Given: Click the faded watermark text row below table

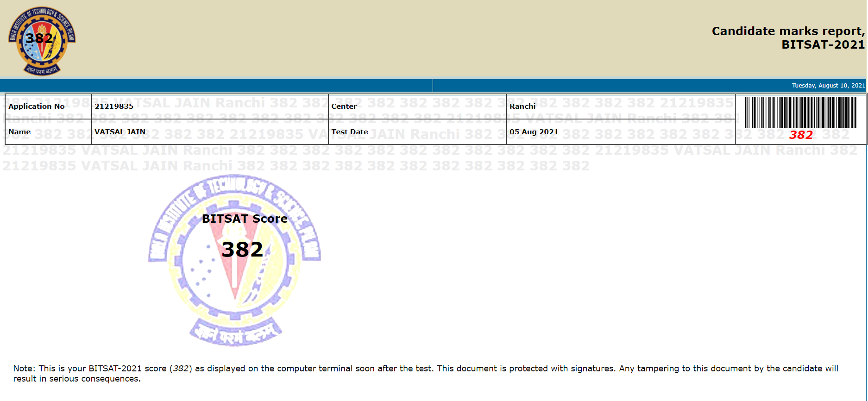Looking at the screenshot, I should point(296,166).
